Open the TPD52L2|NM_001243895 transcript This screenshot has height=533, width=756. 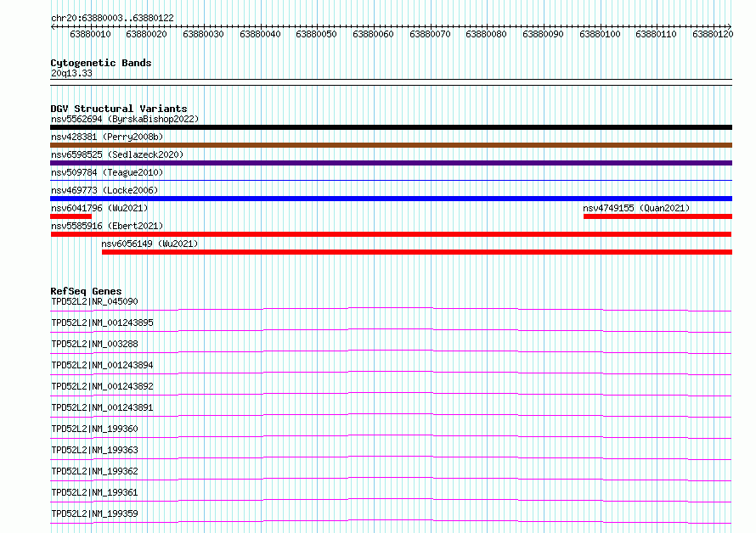pyautogui.click(x=102, y=323)
